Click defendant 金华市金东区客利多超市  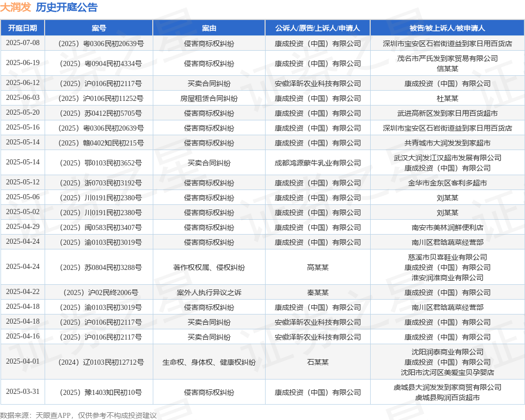[447, 183]
